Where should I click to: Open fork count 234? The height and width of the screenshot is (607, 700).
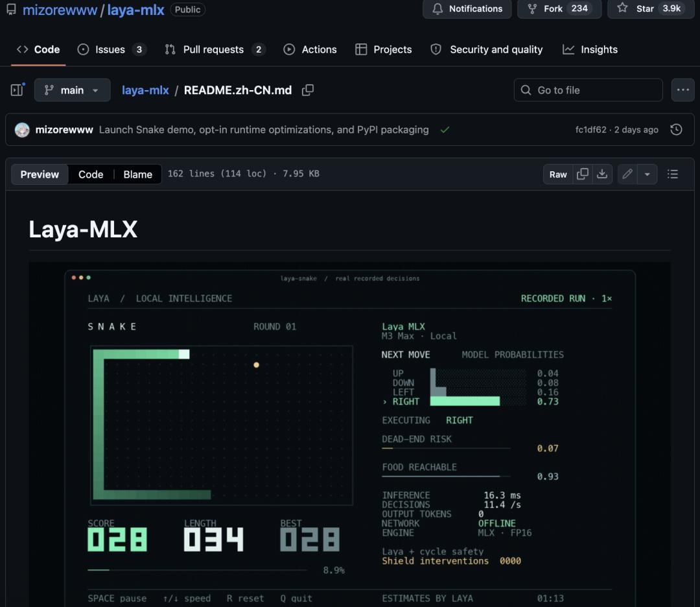[579, 8]
